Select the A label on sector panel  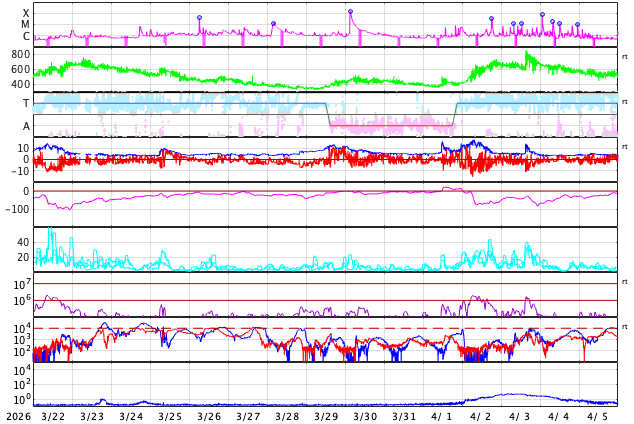pos(26,126)
